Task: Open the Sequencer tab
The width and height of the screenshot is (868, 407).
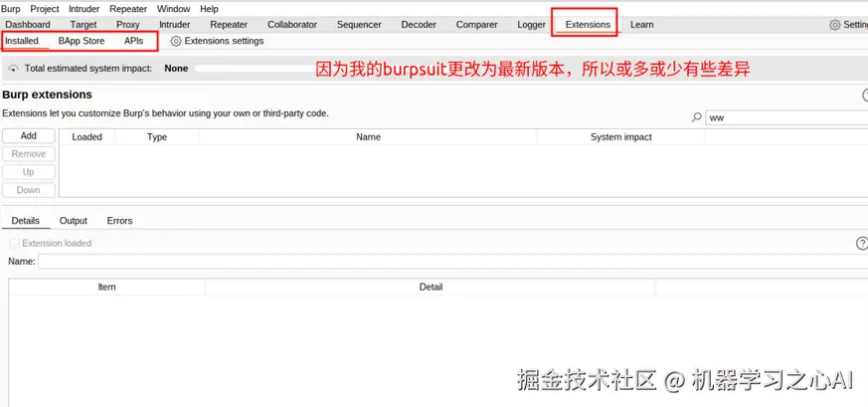Action: pos(359,24)
